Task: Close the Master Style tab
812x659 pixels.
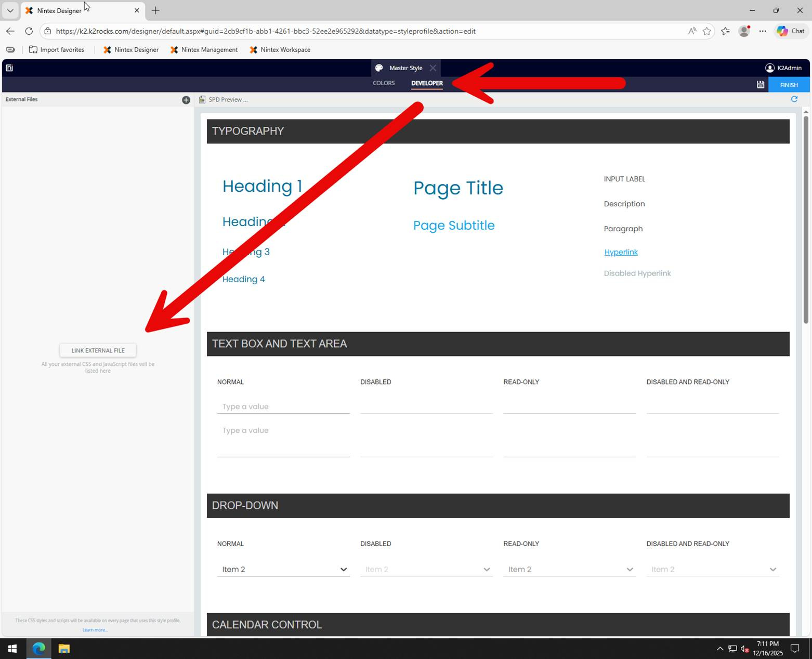Action: click(x=433, y=68)
